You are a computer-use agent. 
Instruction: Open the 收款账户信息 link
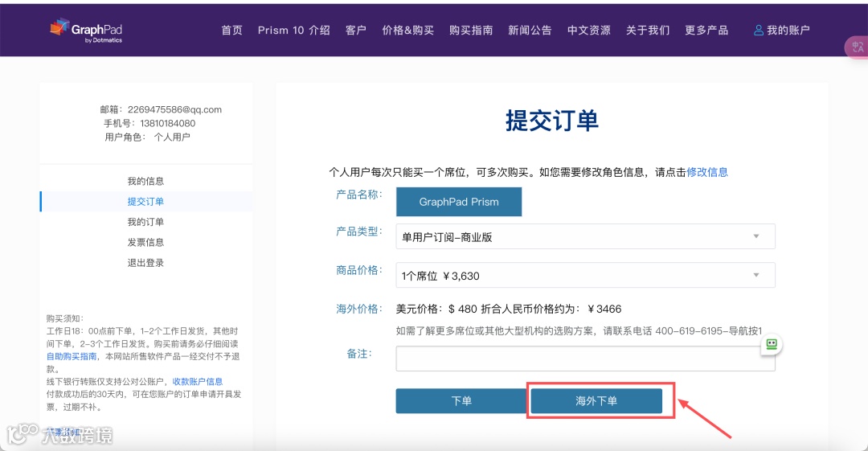point(198,382)
